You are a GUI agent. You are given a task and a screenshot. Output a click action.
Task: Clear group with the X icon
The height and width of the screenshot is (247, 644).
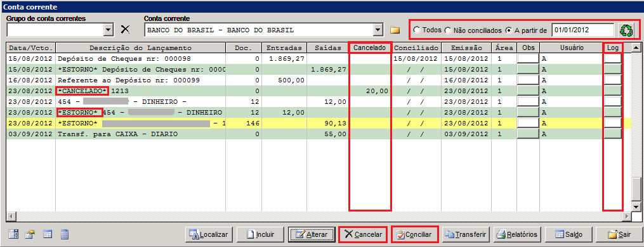tap(125, 30)
